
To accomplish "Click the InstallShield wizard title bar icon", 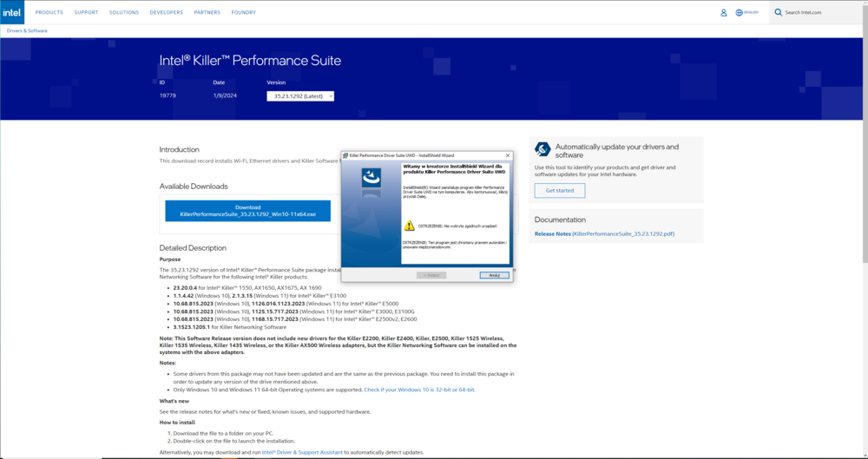I will point(345,155).
